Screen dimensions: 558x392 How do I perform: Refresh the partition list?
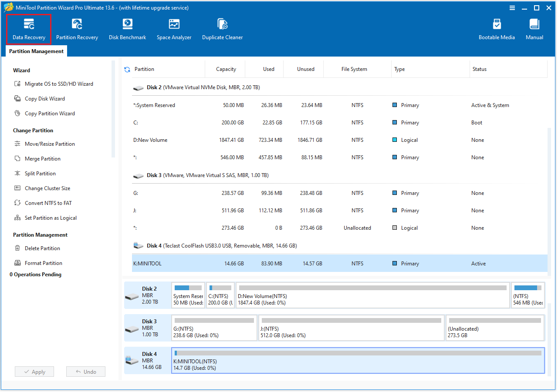127,69
